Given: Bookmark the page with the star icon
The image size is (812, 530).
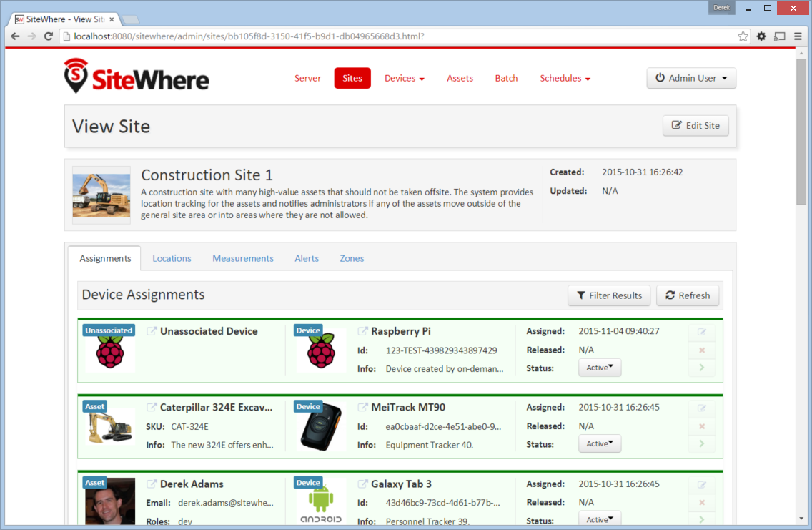Looking at the screenshot, I should point(743,36).
